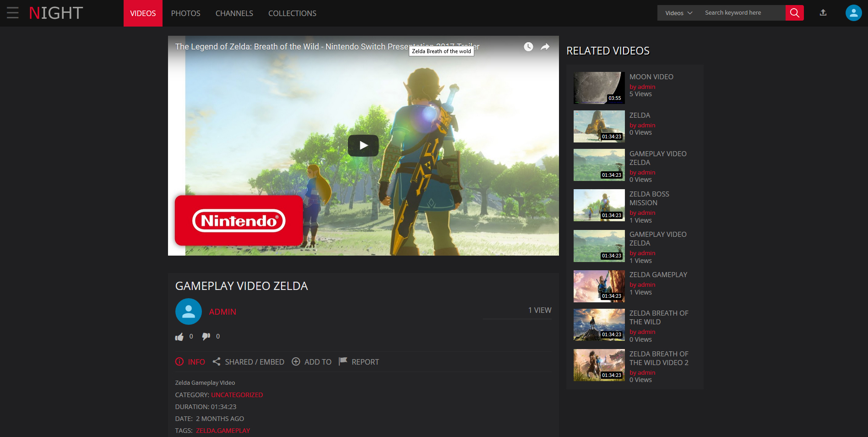
Task: Click the 1 VIEW counter text
Action: click(540, 310)
